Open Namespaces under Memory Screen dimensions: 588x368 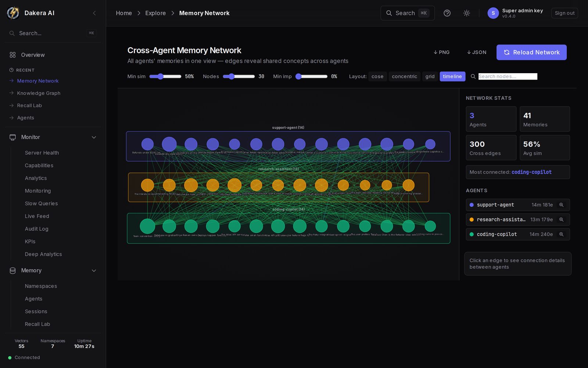tap(41, 286)
